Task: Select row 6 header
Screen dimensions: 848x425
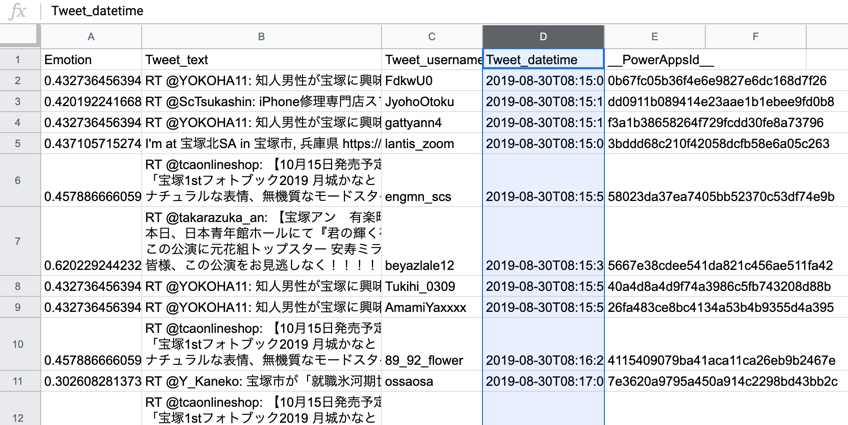Action: click(19, 181)
